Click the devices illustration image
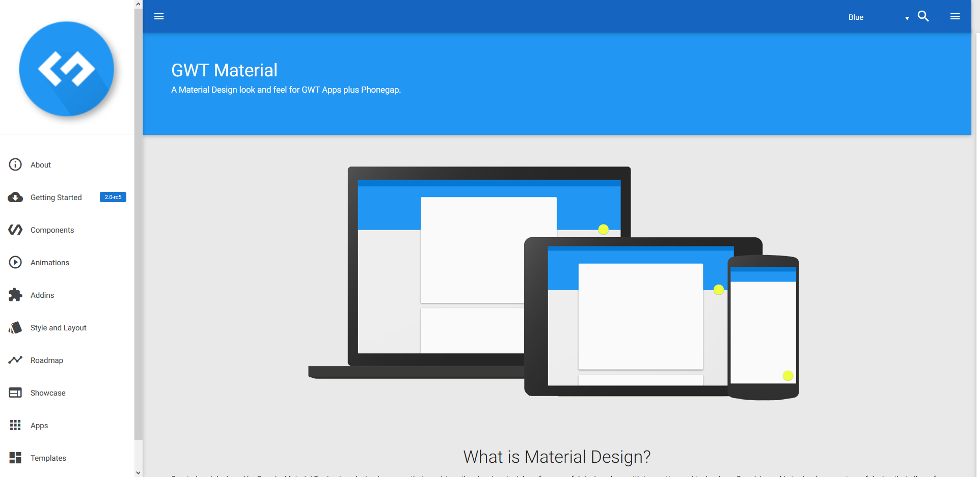 [x=553, y=283]
